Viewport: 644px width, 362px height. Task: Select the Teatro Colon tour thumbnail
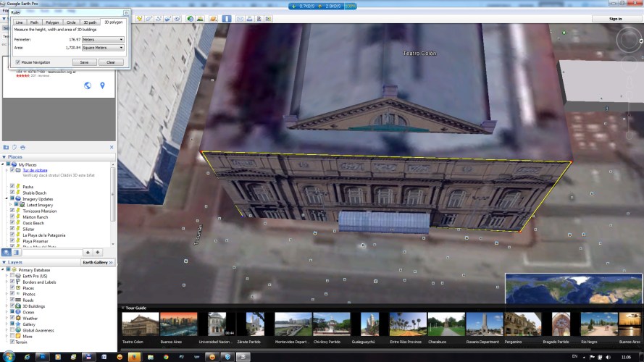tap(140, 324)
